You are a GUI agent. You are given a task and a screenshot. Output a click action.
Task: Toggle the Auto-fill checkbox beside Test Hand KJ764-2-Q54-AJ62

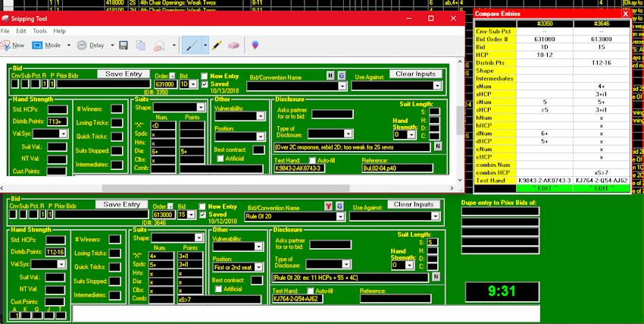click(x=311, y=291)
